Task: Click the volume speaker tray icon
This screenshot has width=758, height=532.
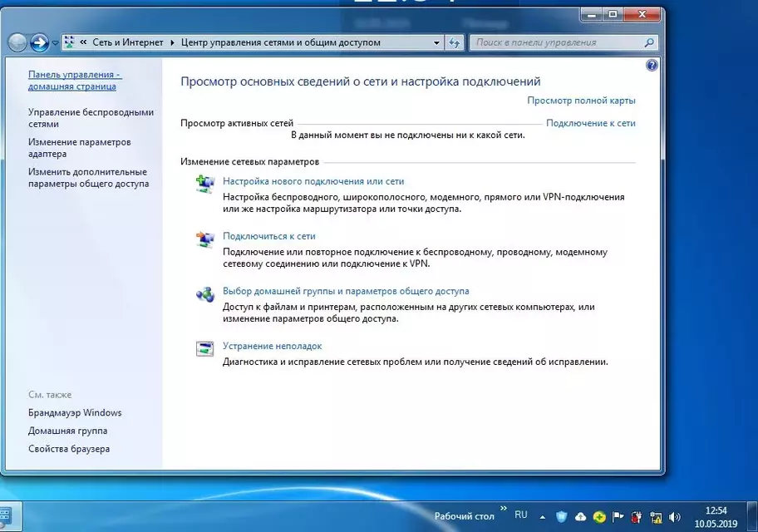Action: pyautogui.click(x=674, y=517)
